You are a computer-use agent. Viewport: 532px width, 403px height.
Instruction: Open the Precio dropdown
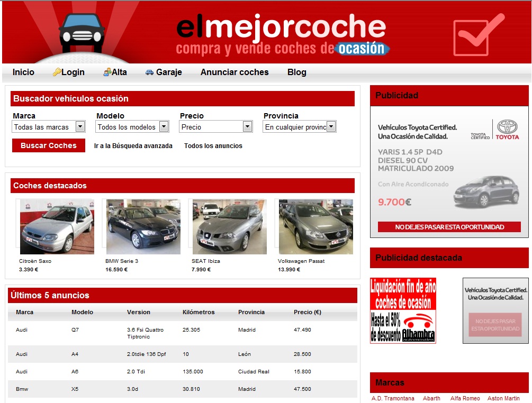coord(216,127)
